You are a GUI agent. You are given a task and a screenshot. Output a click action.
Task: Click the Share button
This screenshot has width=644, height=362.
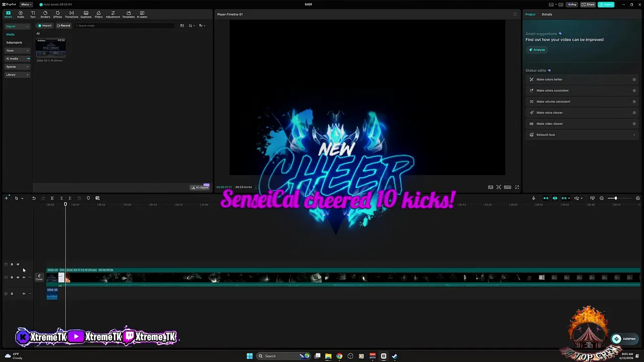[x=588, y=5]
